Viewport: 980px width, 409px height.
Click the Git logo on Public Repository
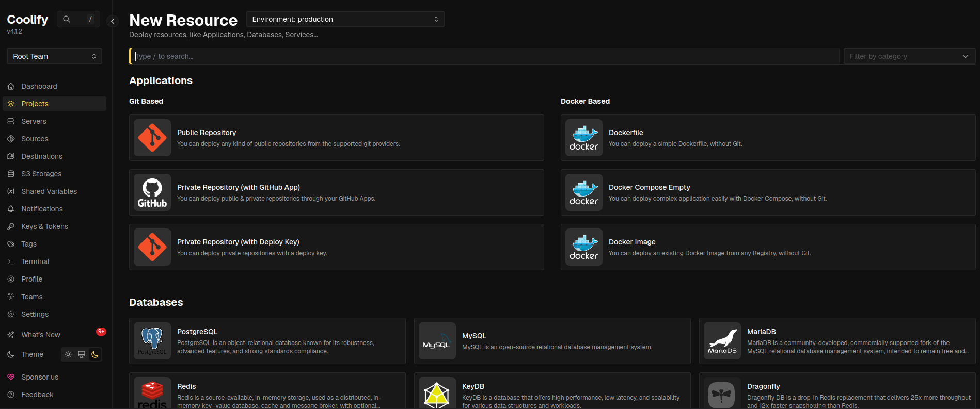[x=152, y=138]
